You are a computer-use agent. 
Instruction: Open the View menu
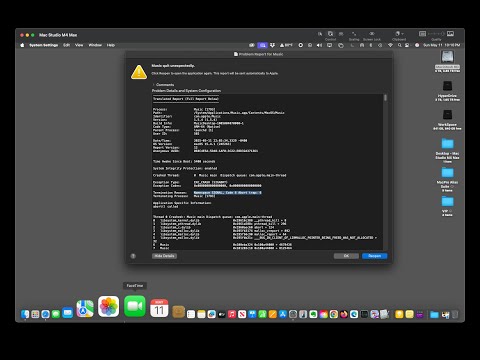tap(79, 45)
